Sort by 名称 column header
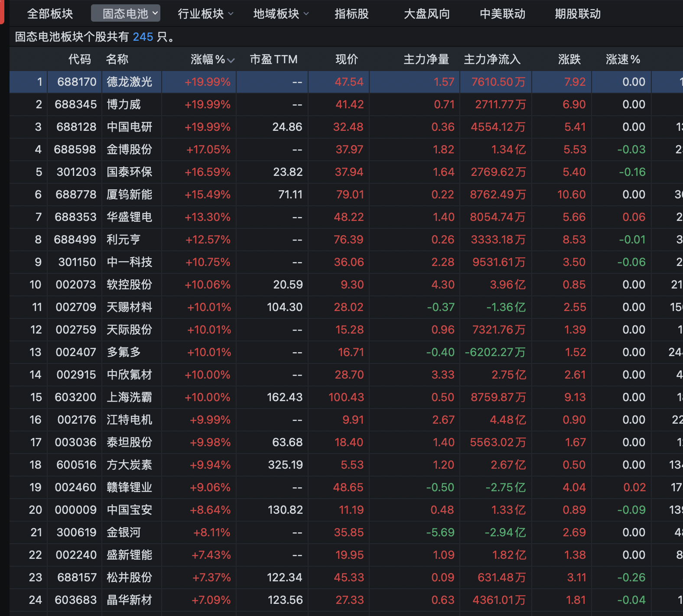 click(117, 59)
